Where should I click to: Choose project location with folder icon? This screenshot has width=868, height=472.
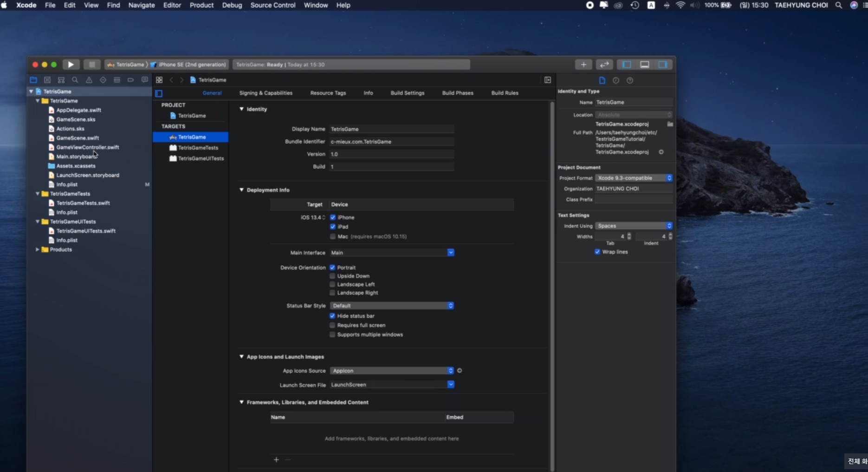click(x=670, y=124)
